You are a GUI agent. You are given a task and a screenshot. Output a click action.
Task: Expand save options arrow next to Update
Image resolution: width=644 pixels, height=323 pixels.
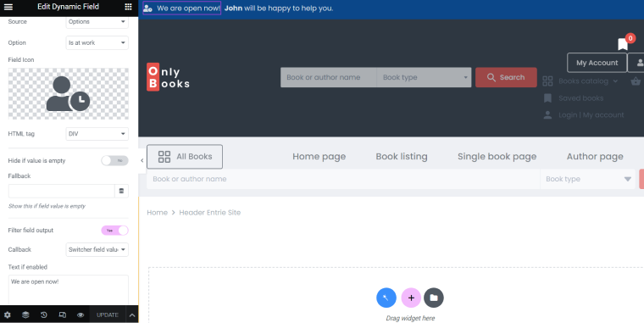click(x=132, y=315)
